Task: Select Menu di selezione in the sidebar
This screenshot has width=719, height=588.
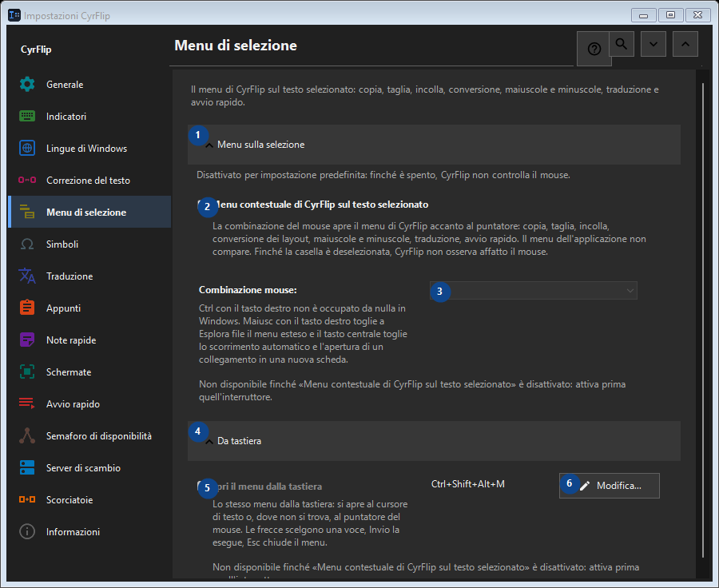Action: [x=89, y=213]
